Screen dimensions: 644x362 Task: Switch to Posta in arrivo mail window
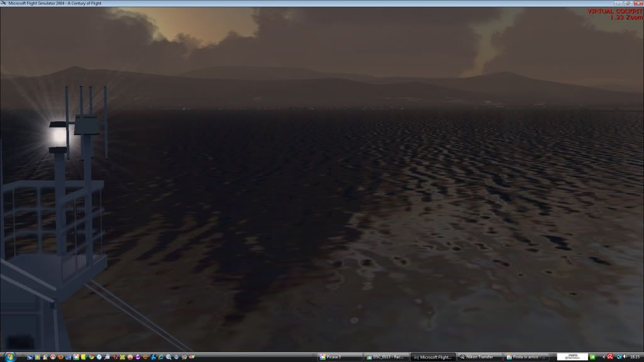[526, 357]
